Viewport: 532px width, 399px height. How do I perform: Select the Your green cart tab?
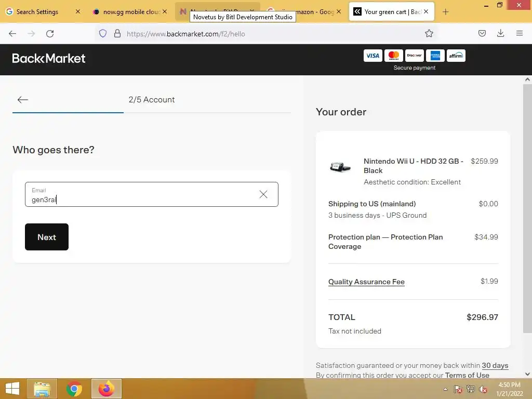pos(392,12)
